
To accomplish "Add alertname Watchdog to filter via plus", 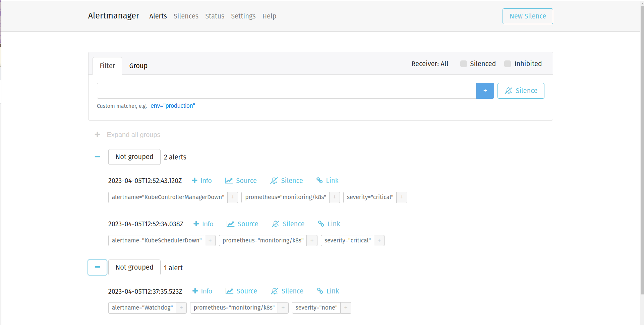I will click(x=181, y=308).
